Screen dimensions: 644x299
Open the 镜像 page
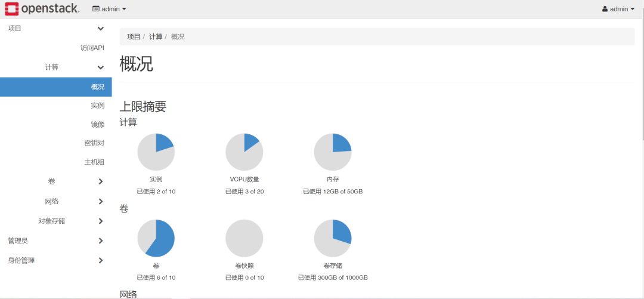point(97,124)
